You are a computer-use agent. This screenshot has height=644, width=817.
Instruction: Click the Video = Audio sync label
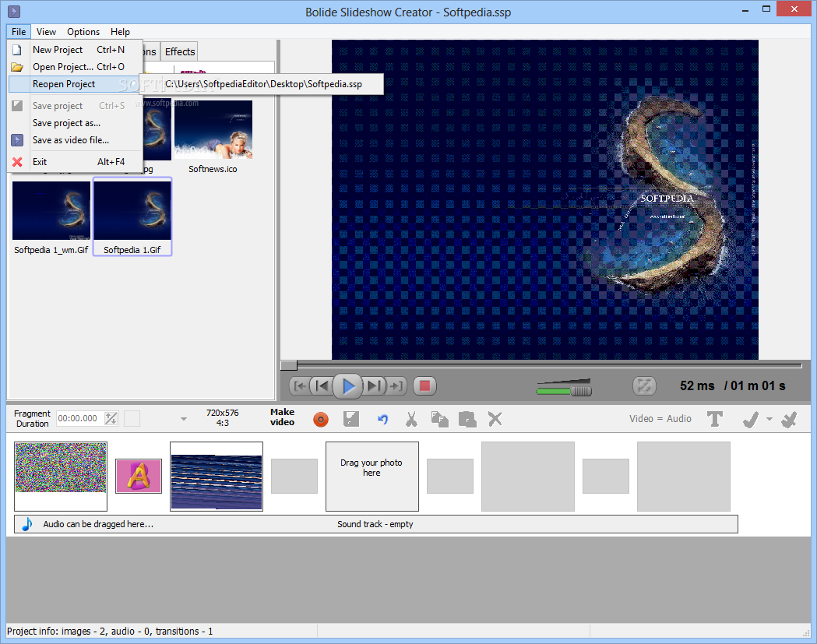click(660, 419)
